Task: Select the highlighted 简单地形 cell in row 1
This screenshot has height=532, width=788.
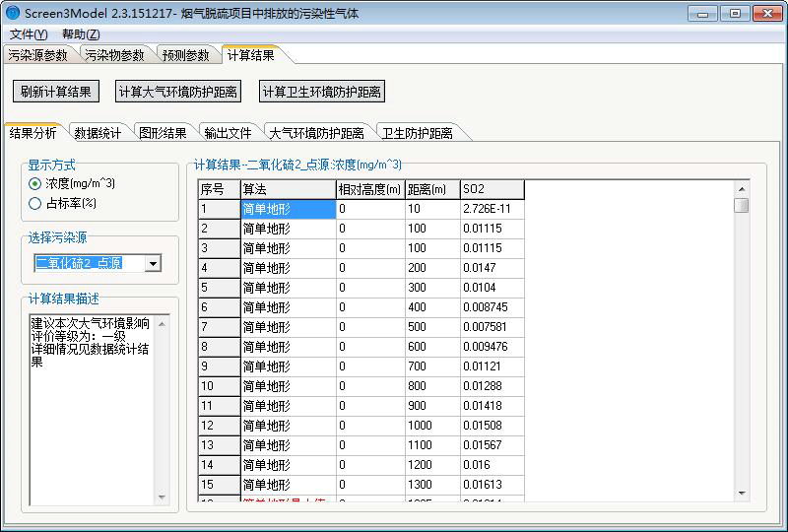Action: pyautogui.click(x=289, y=209)
